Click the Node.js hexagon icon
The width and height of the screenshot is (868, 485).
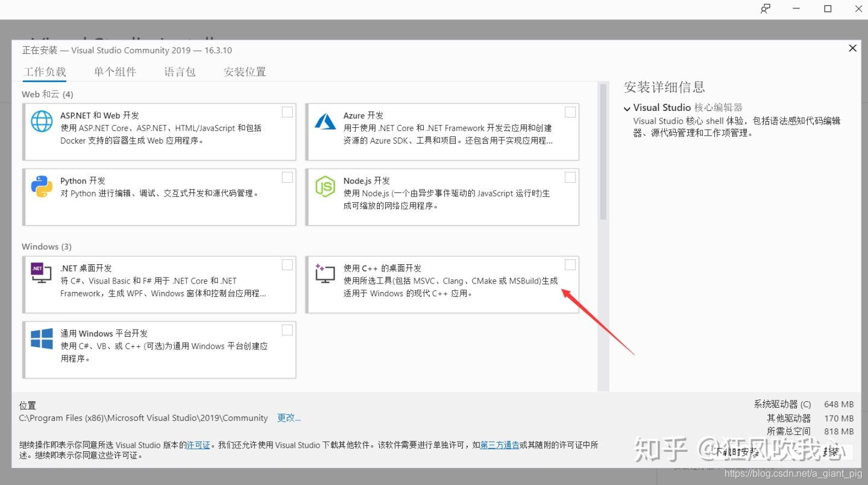(x=325, y=186)
